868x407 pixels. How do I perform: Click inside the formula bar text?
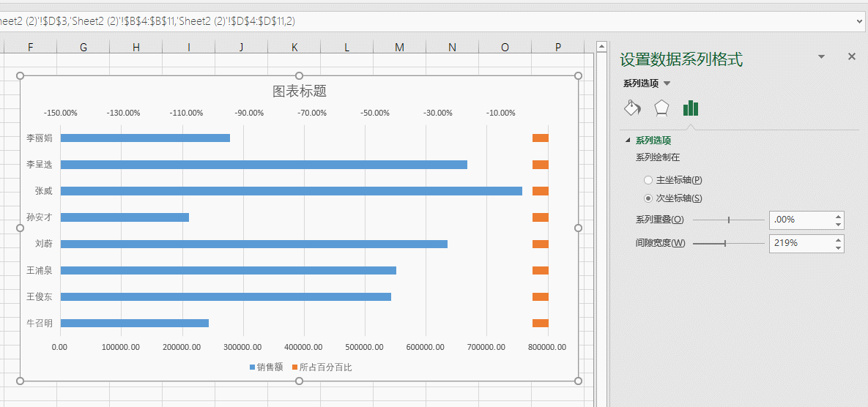pos(148,21)
